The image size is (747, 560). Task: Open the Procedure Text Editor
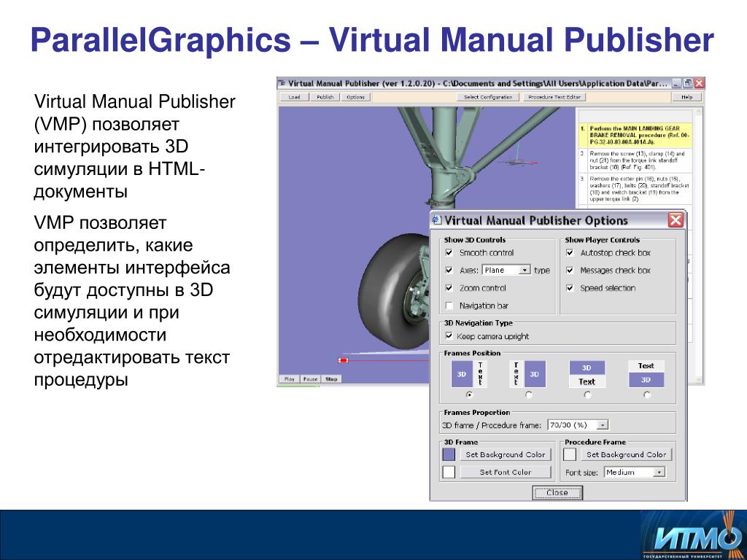click(x=554, y=97)
